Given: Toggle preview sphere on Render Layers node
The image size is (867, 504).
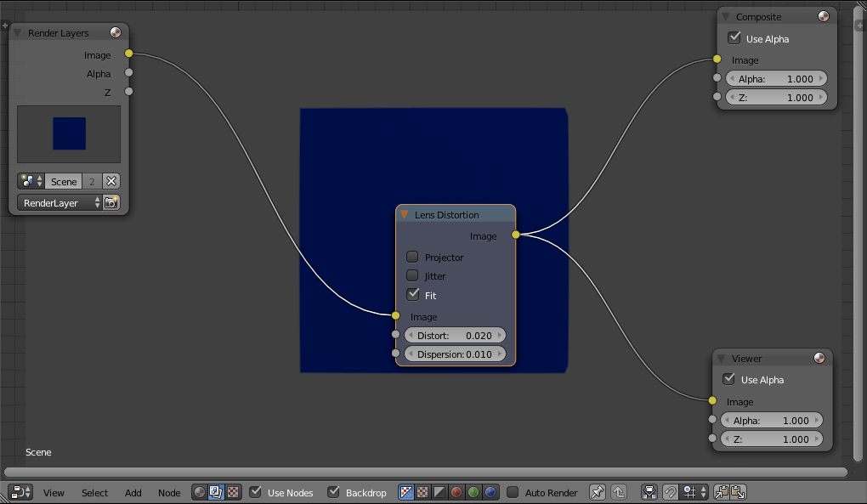Looking at the screenshot, I should tap(116, 32).
